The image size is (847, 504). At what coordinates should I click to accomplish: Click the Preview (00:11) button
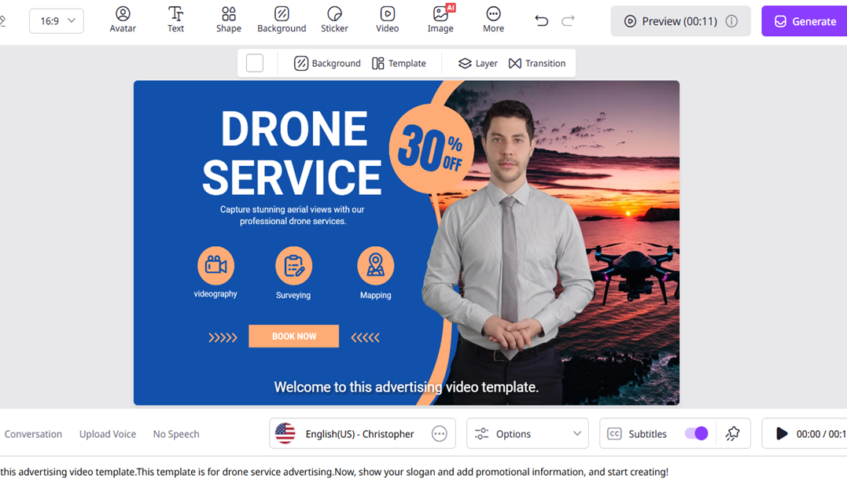click(x=680, y=21)
